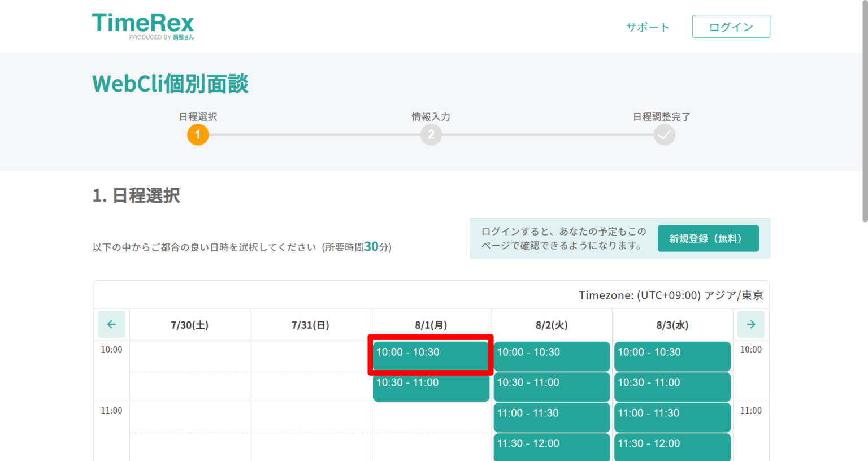Pick the 11:00 - 11:30 slot on 8/2
This screenshot has height=461, width=868.
[552, 417]
